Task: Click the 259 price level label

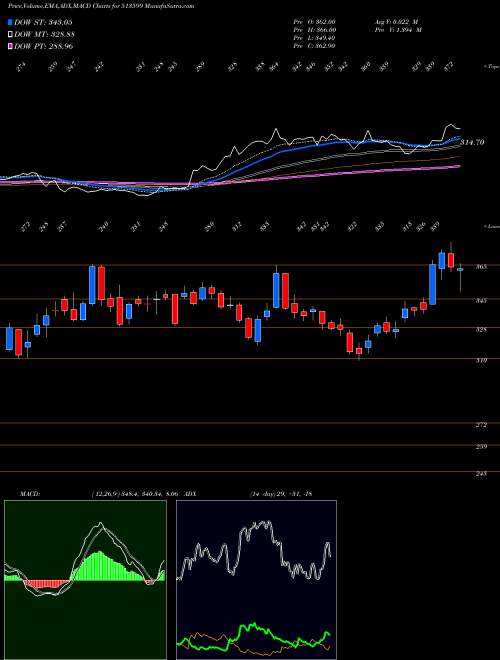Action: coord(482,447)
